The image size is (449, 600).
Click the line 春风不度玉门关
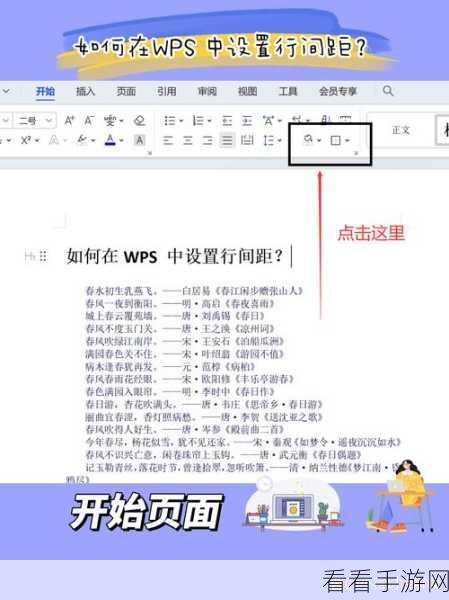click(180, 329)
